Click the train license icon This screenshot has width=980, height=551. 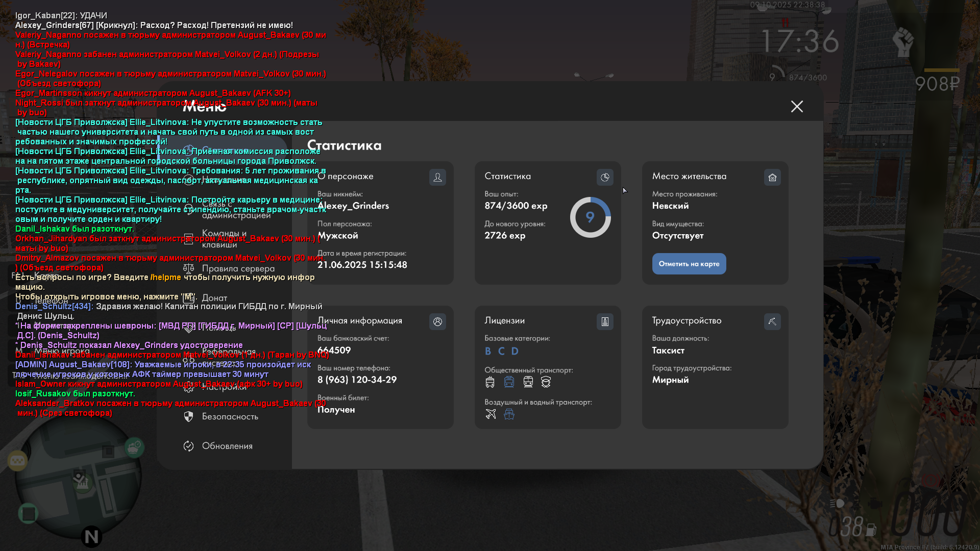pyautogui.click(x=528, y=382)
